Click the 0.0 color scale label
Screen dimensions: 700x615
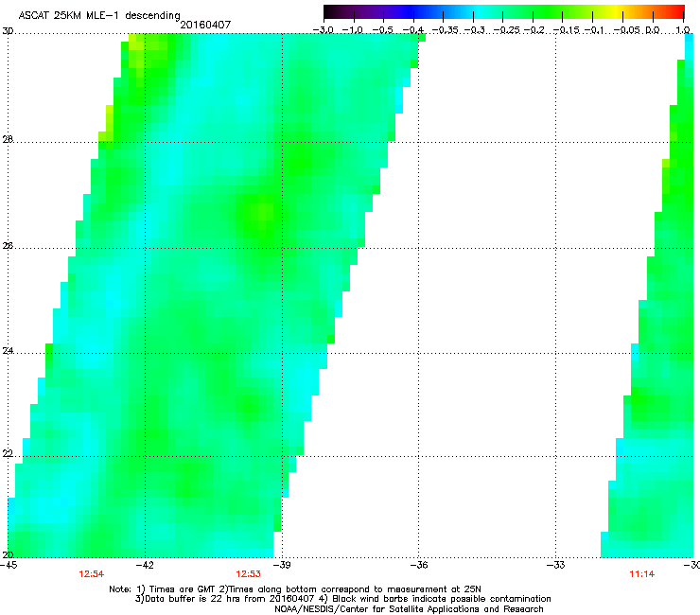point(653,30)
